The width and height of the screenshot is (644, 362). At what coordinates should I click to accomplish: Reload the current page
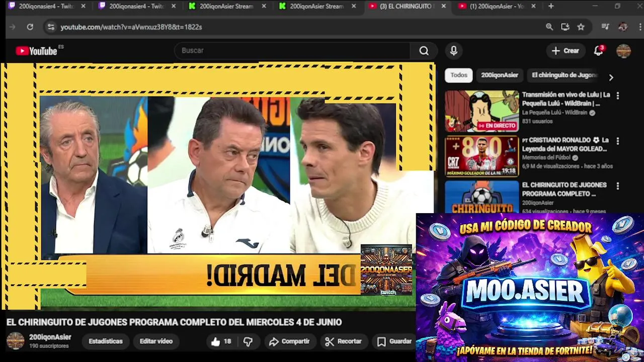coord(30,27)
